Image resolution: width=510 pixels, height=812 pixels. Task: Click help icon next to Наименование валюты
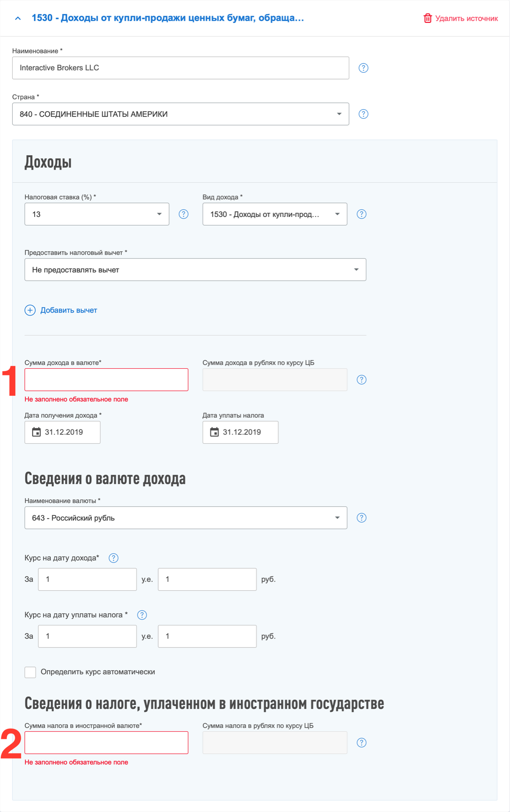pos(361,518)
